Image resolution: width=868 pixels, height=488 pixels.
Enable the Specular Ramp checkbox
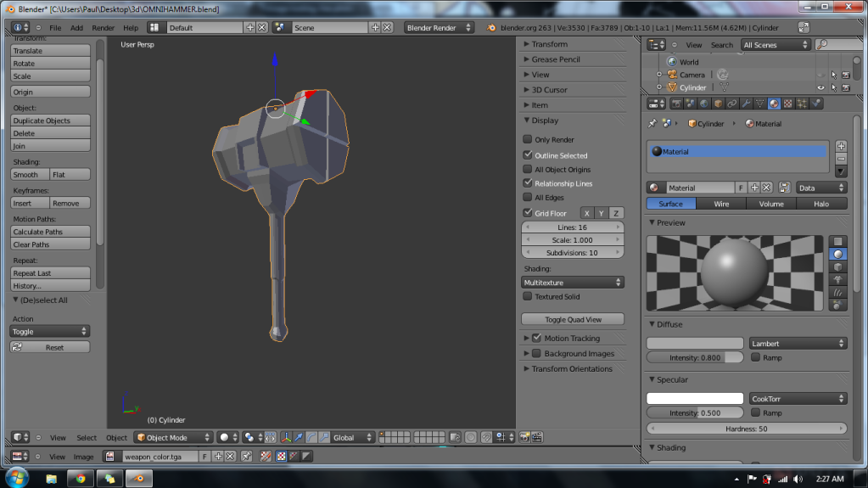click(x=755, y=412)
